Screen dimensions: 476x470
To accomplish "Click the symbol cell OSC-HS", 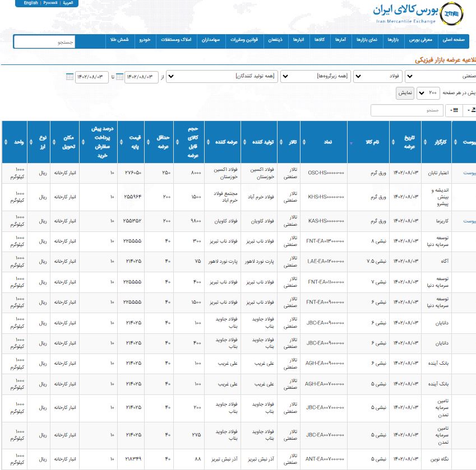I will (x=326, y=173).
